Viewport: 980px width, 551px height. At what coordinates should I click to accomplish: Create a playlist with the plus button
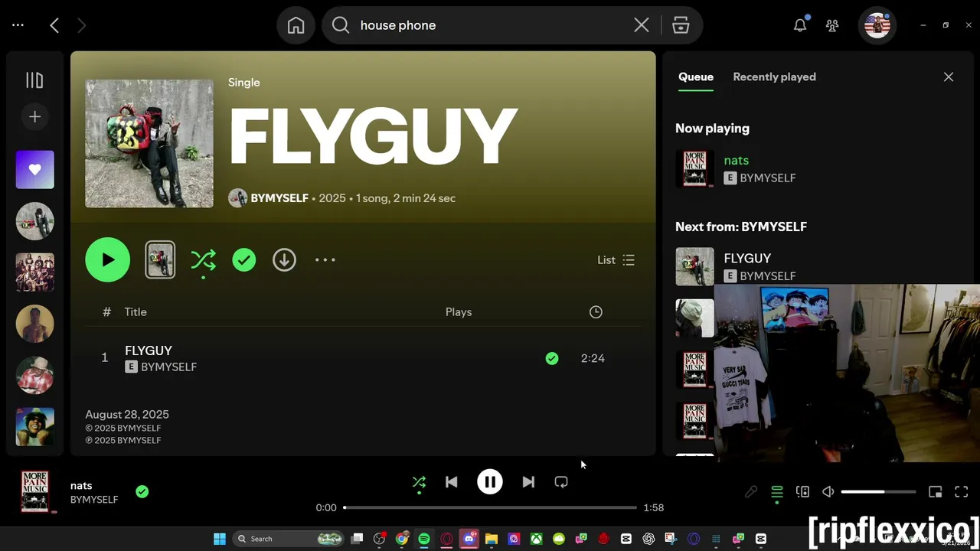[34, 116]
